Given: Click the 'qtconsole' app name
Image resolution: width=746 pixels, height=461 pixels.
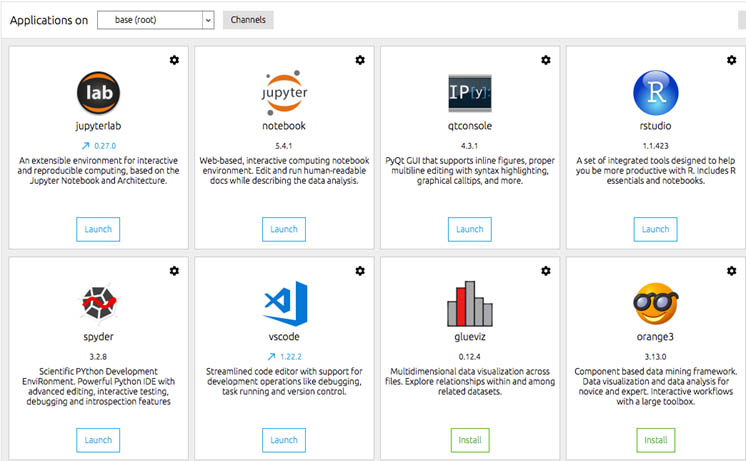Looking at the screenshot, I should [470, 126].
